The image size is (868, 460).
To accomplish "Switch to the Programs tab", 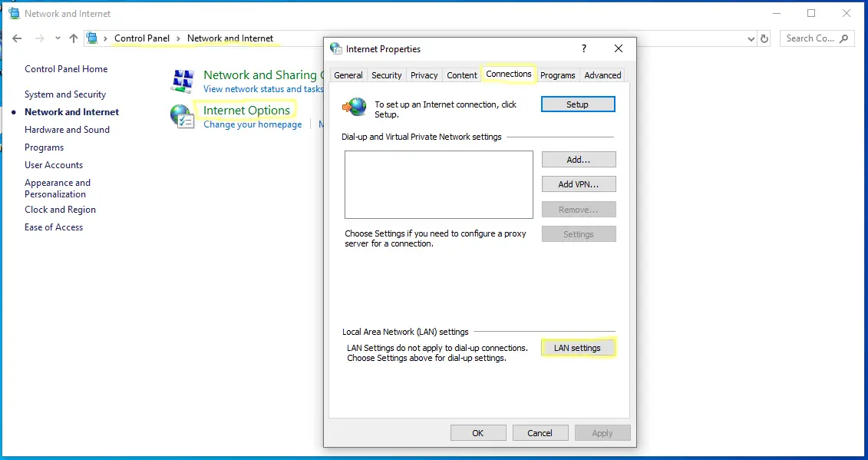I will (x=557, y=75).
